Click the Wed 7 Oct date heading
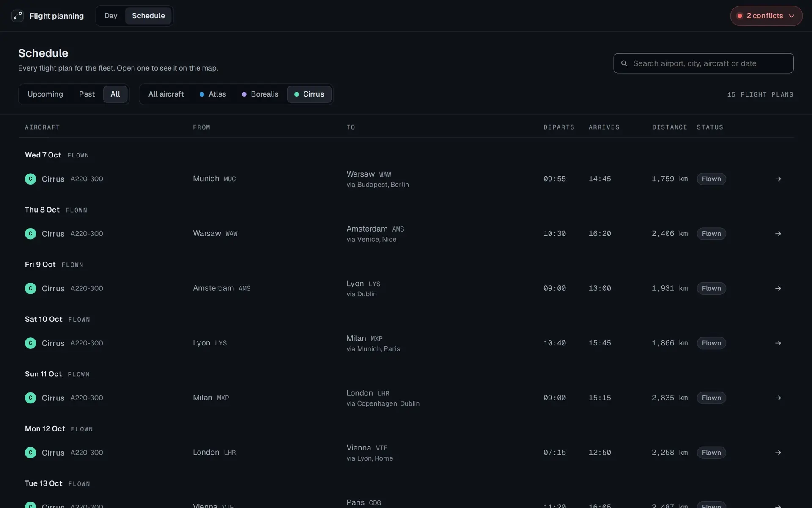Image resolution: width=812 pixels, height=508 pixels. click(x=43, y=155)
